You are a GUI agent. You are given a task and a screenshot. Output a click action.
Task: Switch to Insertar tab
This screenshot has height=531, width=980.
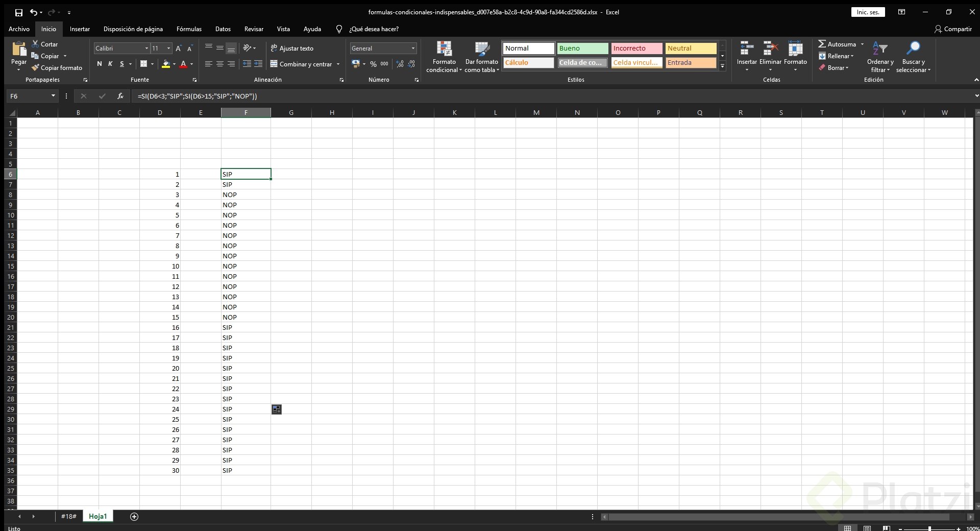(80, 29)
